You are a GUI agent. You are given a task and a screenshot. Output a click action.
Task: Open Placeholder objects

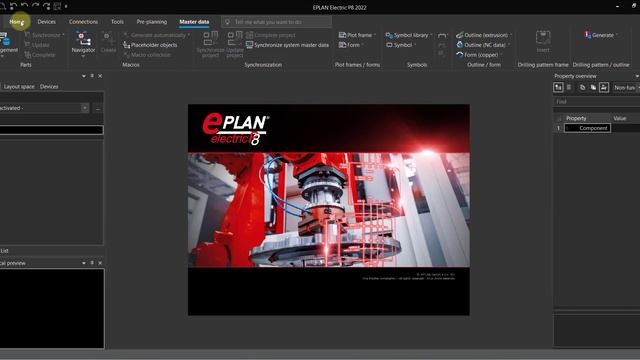[x=150, y=45]
